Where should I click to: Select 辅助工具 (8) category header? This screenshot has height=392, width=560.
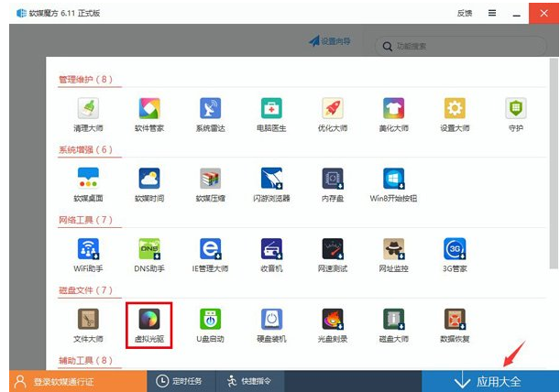tap(85, 361)
